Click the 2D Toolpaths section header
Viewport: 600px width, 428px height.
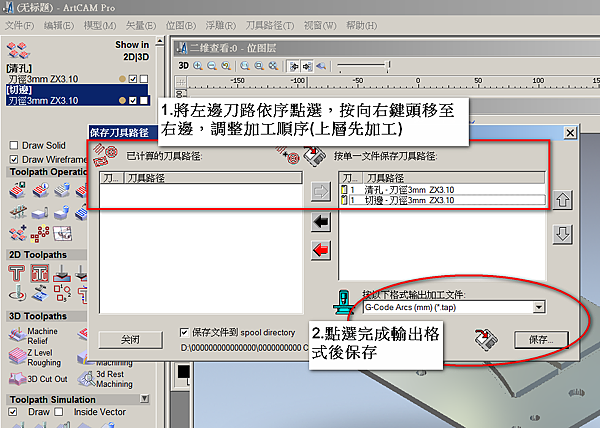click(x=47, y=255)
